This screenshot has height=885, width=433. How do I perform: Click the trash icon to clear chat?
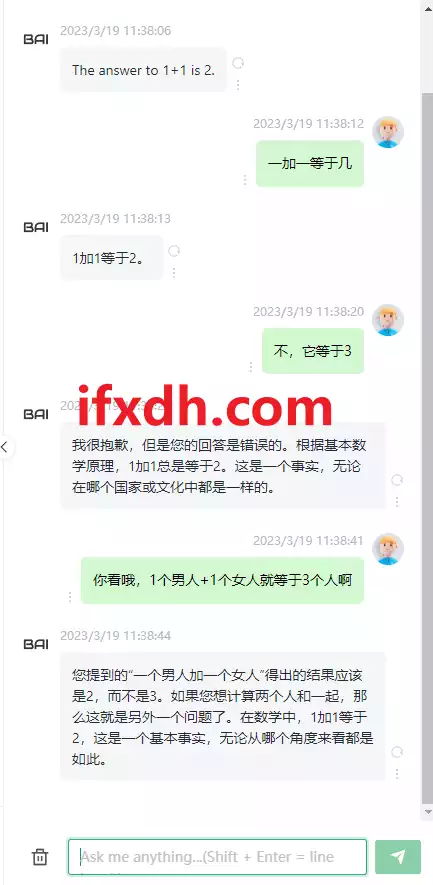tap(40, 856)
